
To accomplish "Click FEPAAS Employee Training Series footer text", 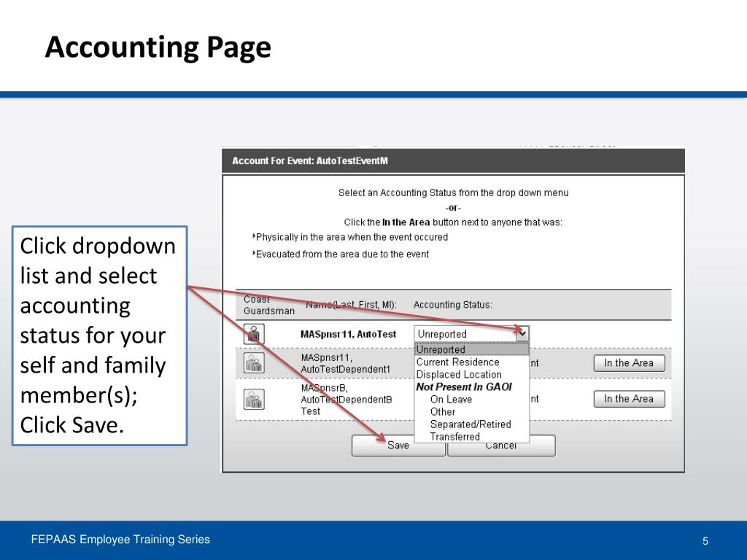I will coord(120,540).
